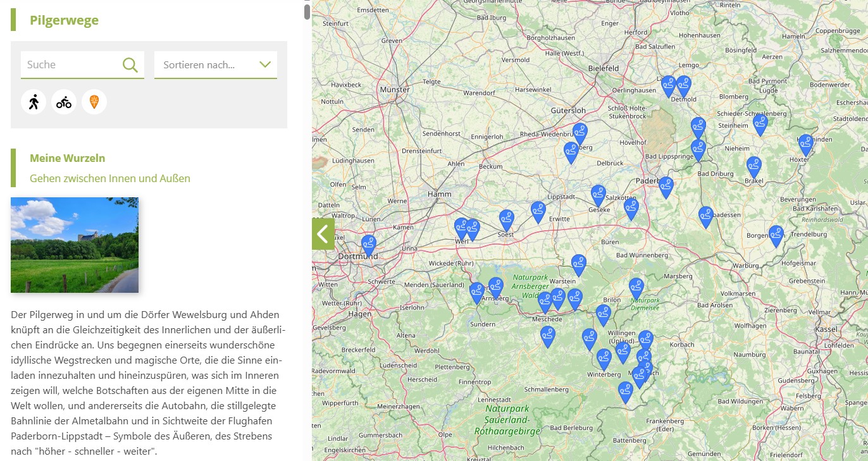
Task: Click the marker above Warstein
Action: (x=578, y=264)
